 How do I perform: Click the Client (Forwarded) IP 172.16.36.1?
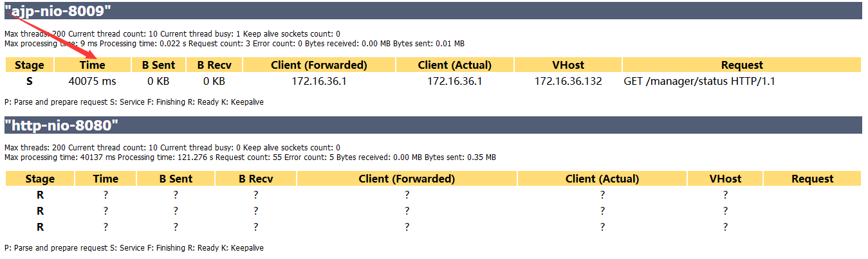pos(319,82)
